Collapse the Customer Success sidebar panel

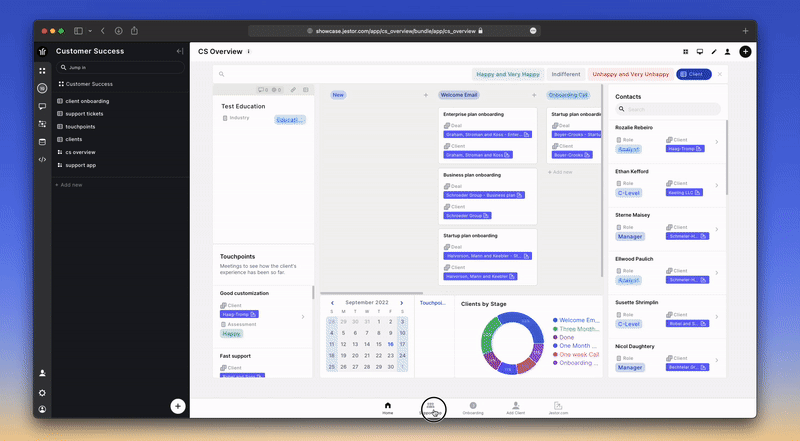pyautogui.click(x=178, y=51)
